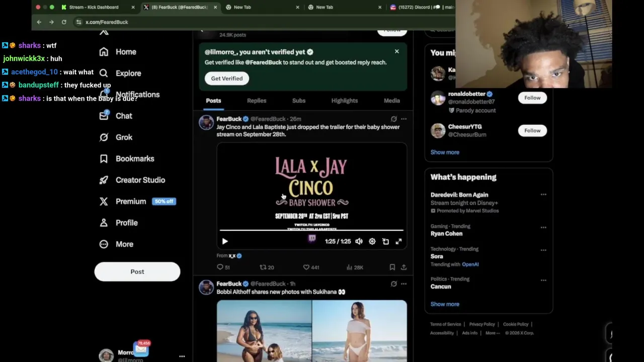This screenshot has height=362, width=644.
Task: Bookmark the Jay Cinco post
Action: pos(392,267)
